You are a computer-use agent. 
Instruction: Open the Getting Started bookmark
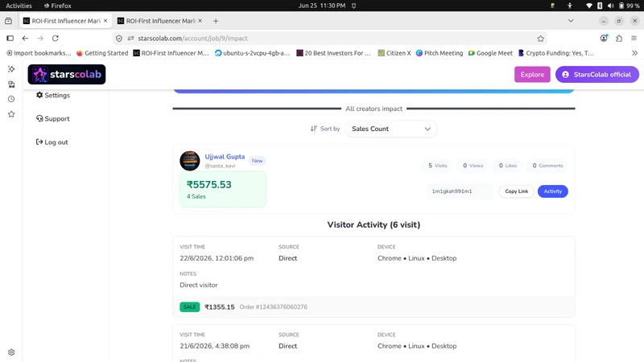[x=102, y=53]
